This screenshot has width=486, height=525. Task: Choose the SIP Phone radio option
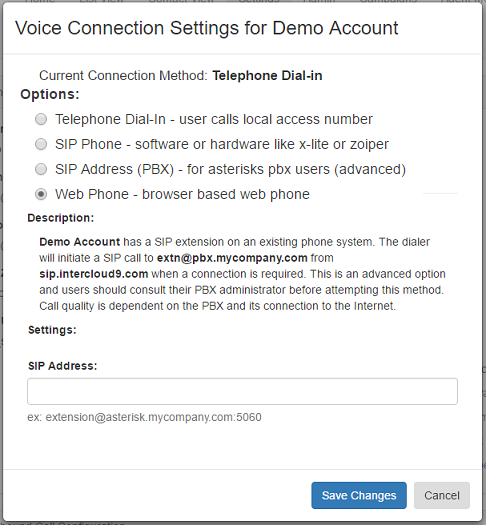click(x=41, y=144)
